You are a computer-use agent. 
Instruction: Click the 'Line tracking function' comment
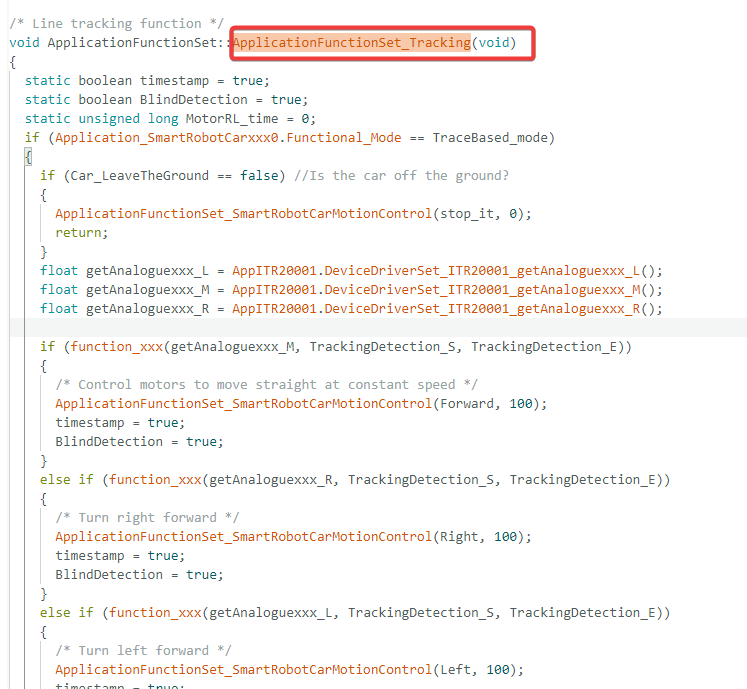pos(116,23)
